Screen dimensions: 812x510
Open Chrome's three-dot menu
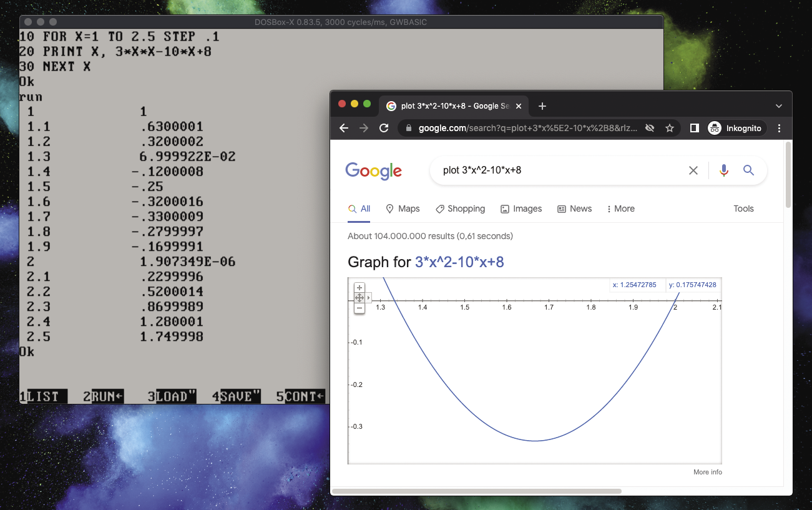tap(779, 128)
